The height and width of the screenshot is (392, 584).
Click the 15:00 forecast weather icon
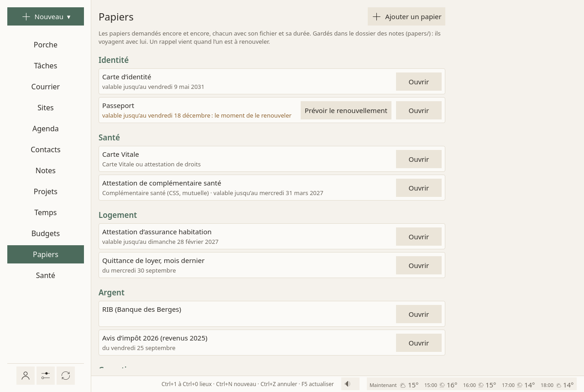pyautogui.click(x=442, y=385)
